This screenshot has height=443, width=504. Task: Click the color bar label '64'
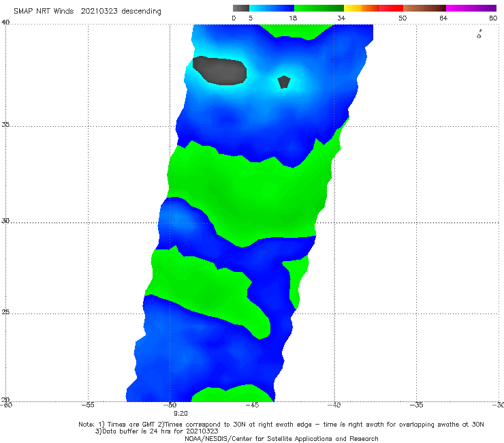coord(443,18)
